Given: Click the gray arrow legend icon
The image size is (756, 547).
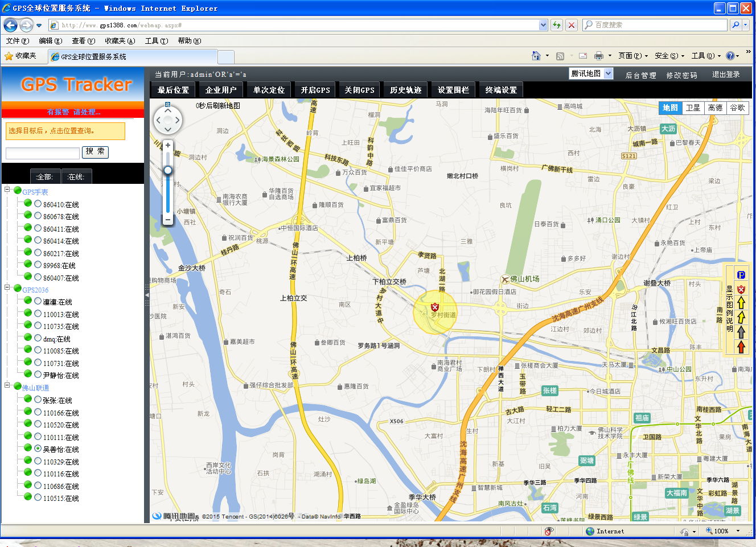Looking at the screenshot, I should (x=741, y=332).
